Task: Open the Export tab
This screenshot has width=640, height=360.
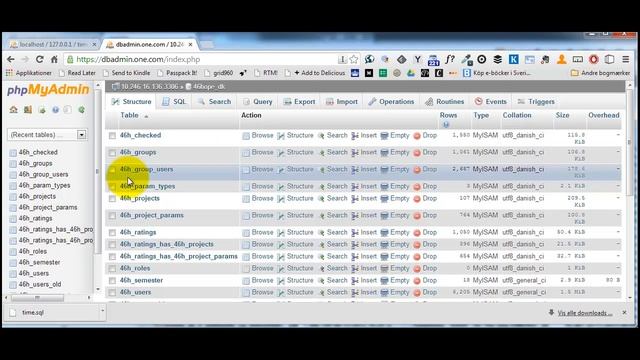Action: (x=299, y=102)
